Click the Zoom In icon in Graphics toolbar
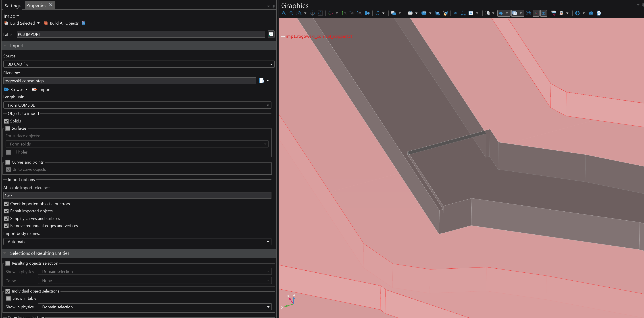 tap(283, 13)
